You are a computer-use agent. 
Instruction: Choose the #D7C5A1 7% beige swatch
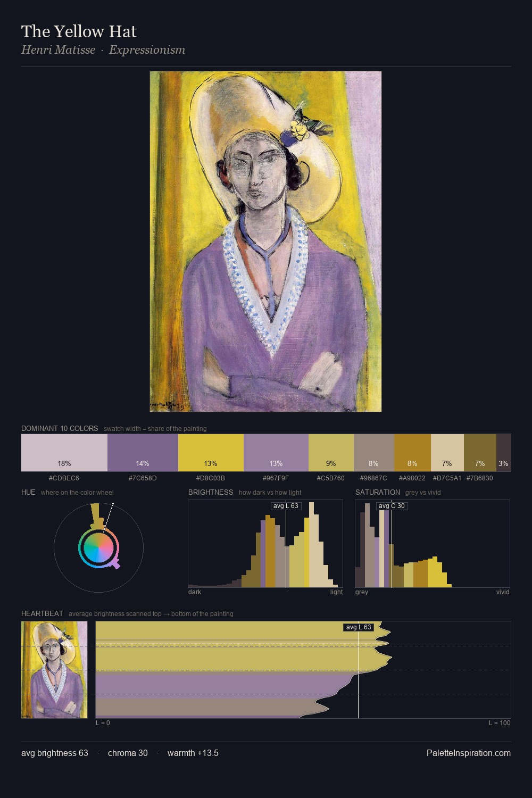tap(447, 453)
